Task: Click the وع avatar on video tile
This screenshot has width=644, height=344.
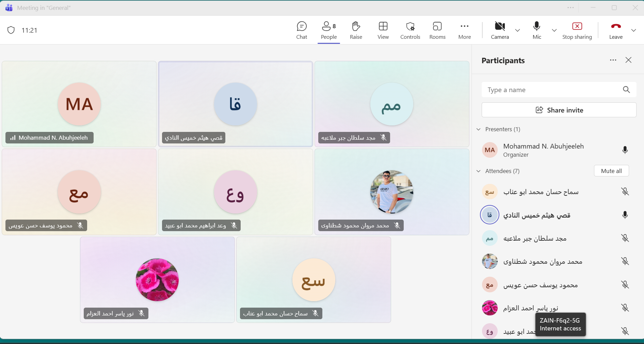Action: tap(235, 192)
